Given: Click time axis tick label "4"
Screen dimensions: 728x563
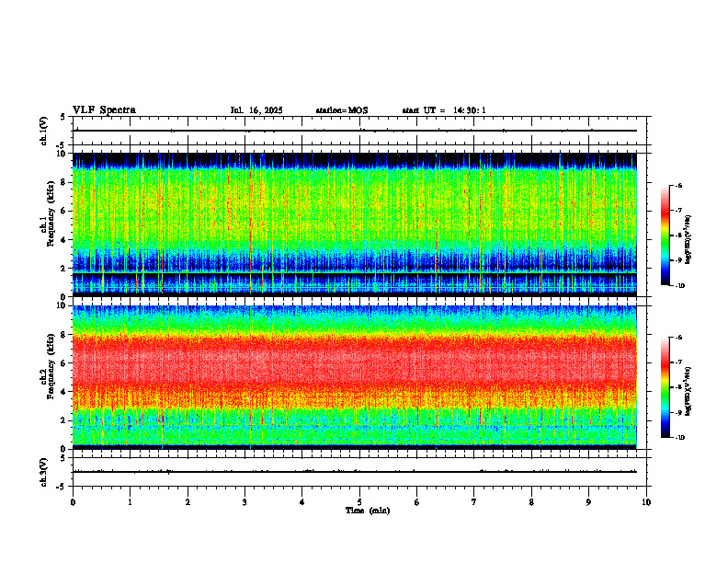Looking at the screenshot, I should 302,502.
